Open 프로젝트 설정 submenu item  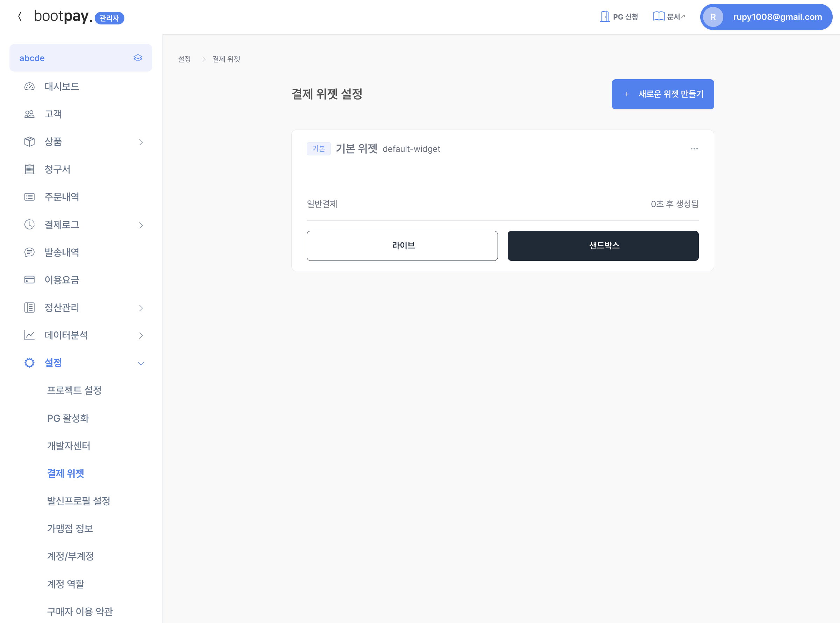click(x=74, y=390)
